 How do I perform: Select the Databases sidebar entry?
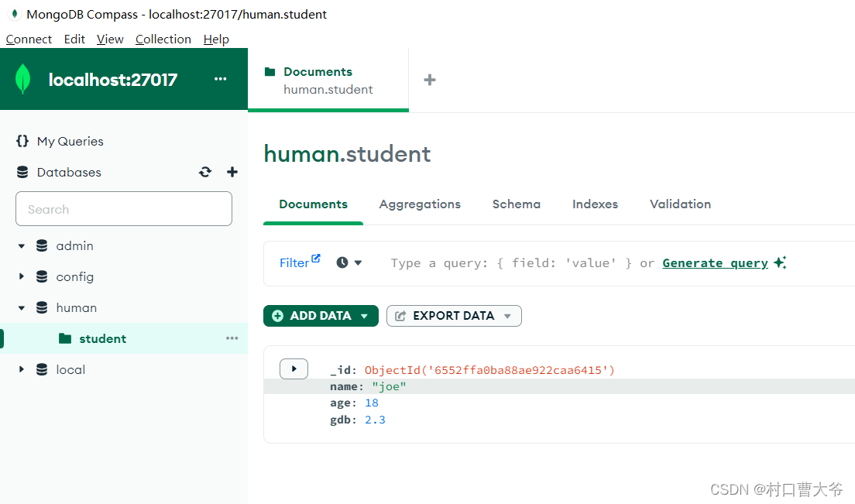tap(69, 172)
